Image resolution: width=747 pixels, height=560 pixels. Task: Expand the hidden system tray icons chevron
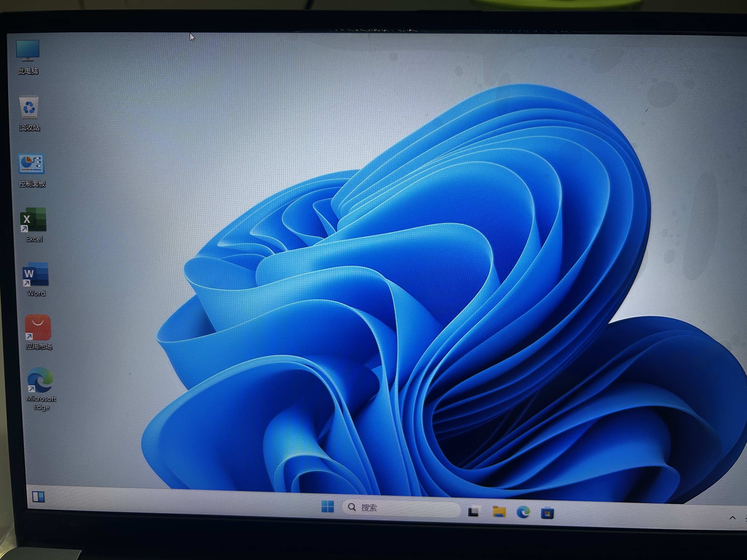coord(732,517)
